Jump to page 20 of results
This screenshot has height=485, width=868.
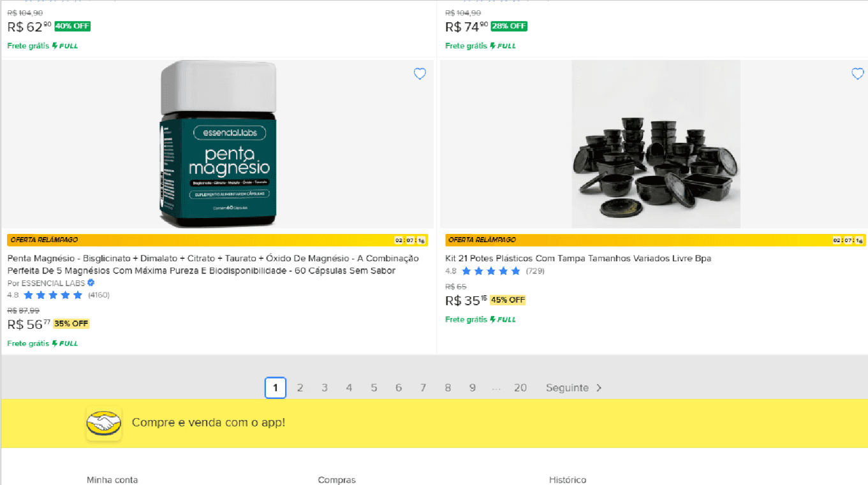[520, 387]
